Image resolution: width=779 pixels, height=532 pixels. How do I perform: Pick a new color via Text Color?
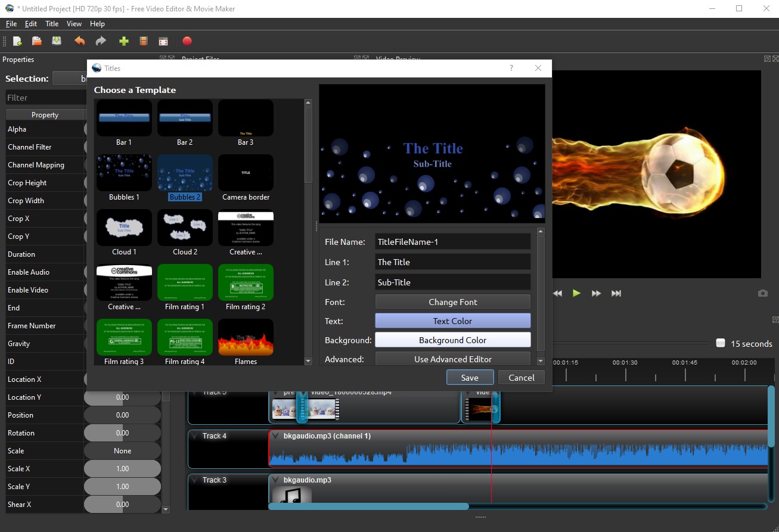point(452,321)
